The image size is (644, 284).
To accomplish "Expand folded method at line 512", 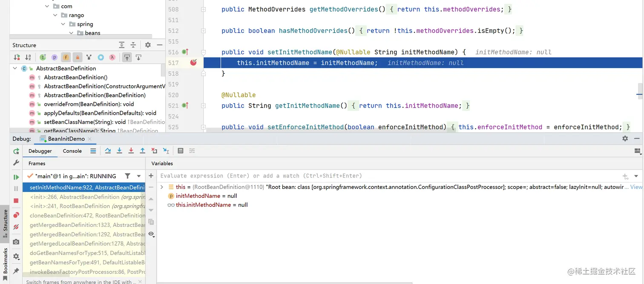I will [204, 31].
